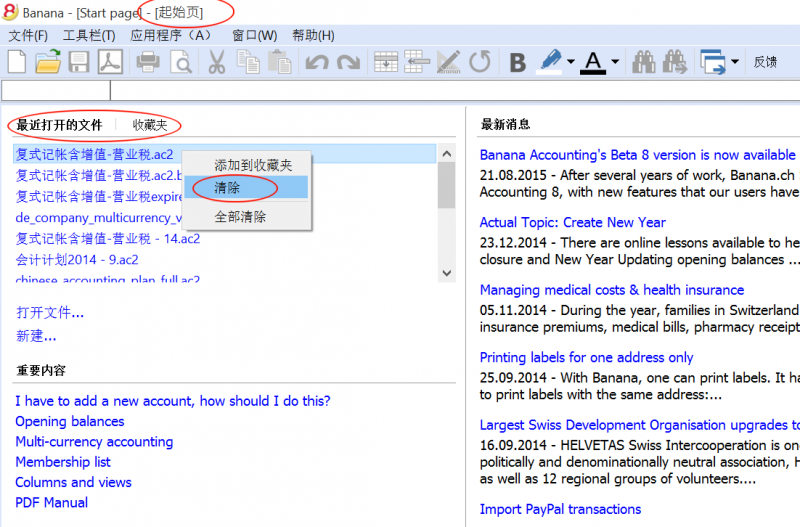The image size is (800, 527).
Task: Open the 工具栏(T) menu
Action: click(x=89, y=35)
